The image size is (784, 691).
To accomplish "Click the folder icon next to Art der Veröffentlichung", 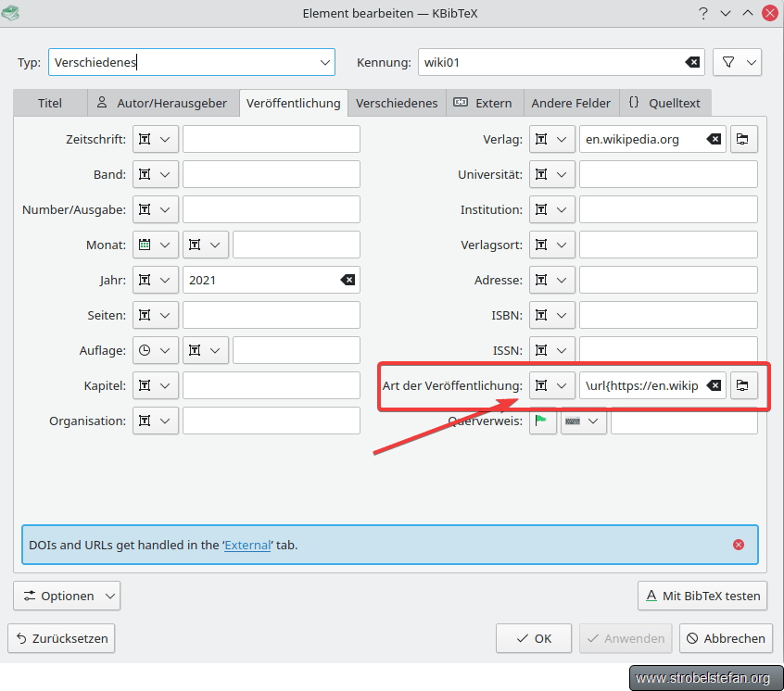I will pyautogui.click(x=743, y=385).
